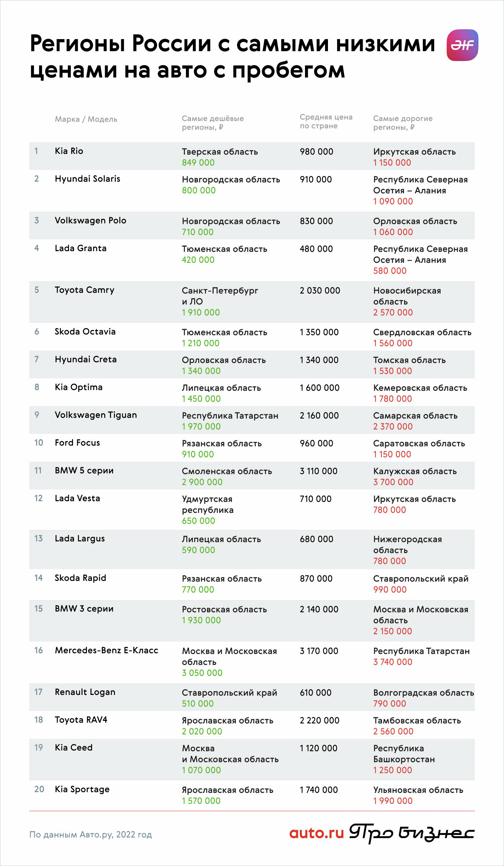Click the Самые дорогие регионы header
The height and width of the screenshot is (866, 504).
pos(402,123)
